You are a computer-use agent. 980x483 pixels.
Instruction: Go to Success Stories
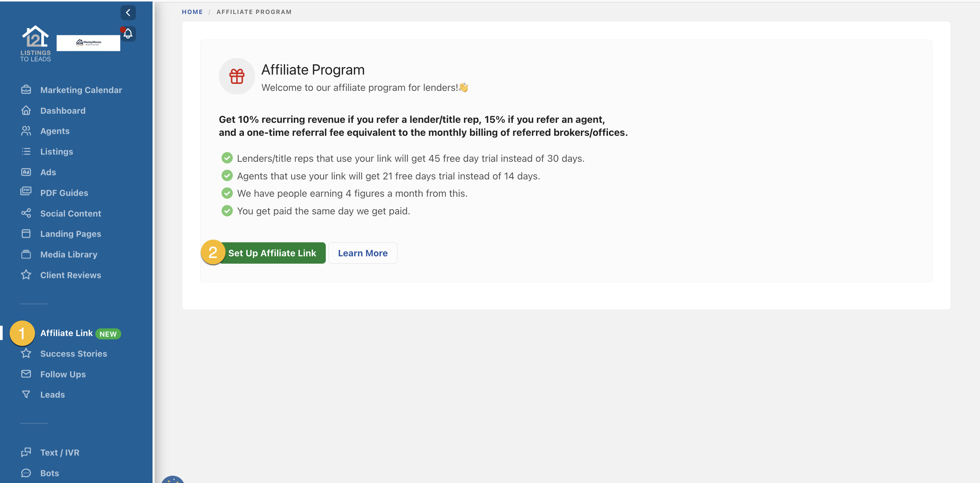[x=73, y=353]
